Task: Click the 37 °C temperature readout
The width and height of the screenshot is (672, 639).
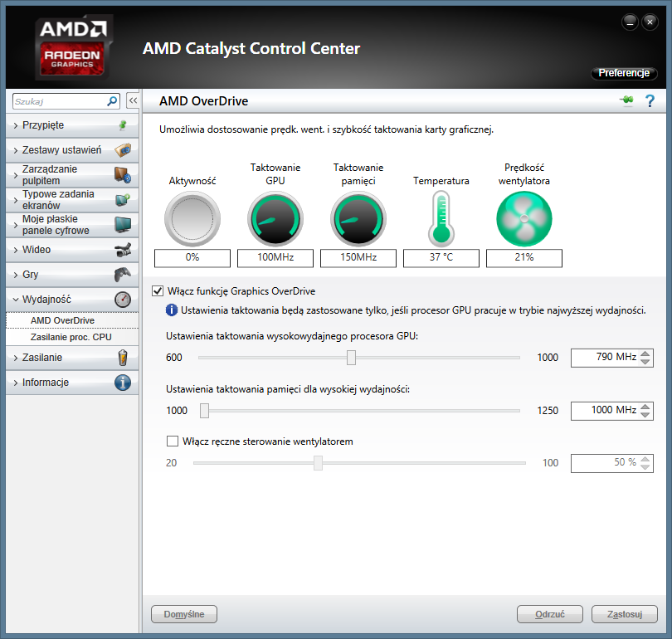Action: (441, 258)
